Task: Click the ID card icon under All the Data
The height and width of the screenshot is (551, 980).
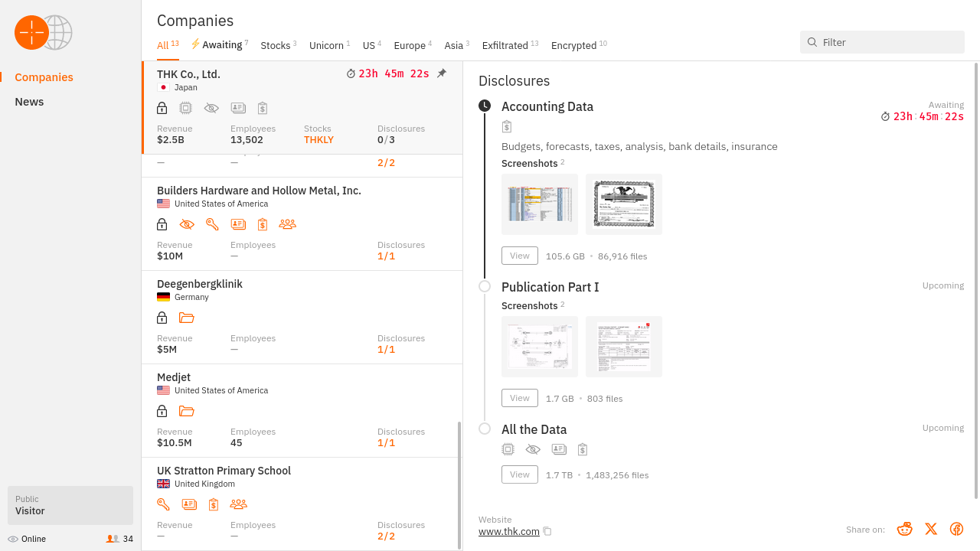Action: tap(559, 449)
